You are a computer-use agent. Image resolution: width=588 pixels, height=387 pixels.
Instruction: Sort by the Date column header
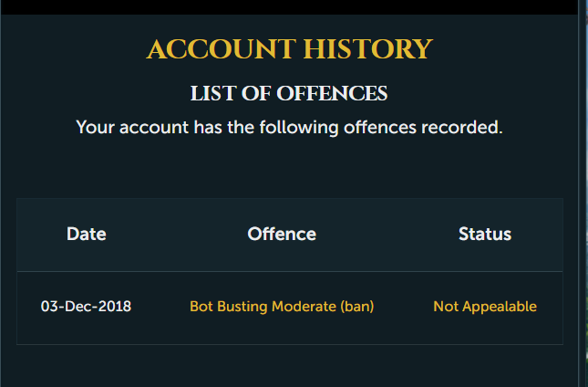tap(86, 235)
